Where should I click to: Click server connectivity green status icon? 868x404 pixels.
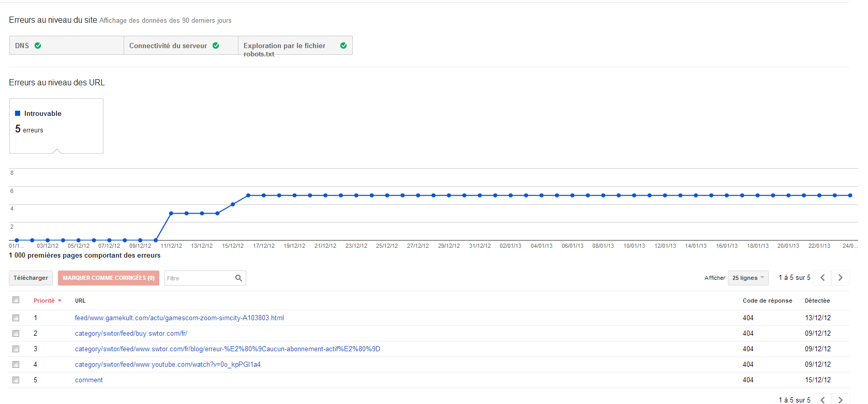[216, 46]
